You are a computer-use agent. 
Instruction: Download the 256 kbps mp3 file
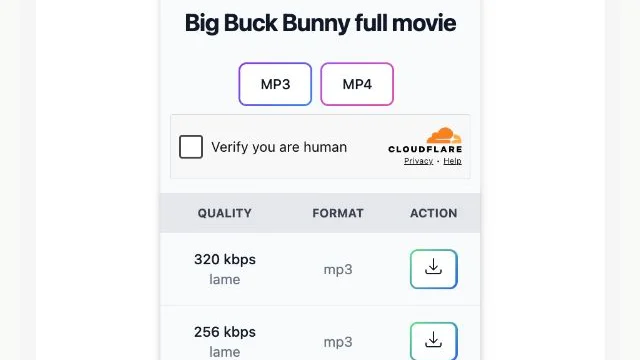pos(433,341)
